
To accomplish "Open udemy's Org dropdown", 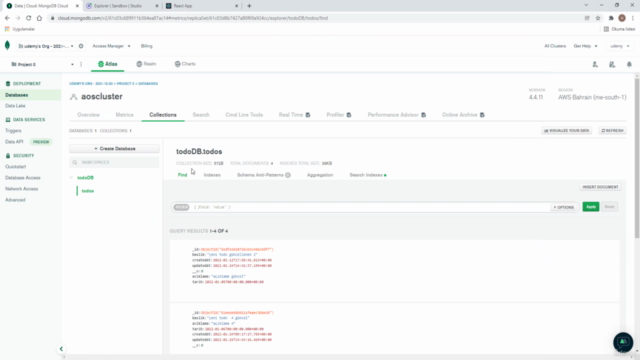I will [x=46, y=46].
